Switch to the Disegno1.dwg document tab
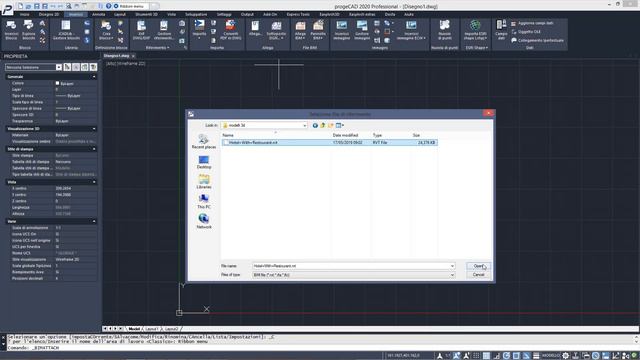 (117, 56)
